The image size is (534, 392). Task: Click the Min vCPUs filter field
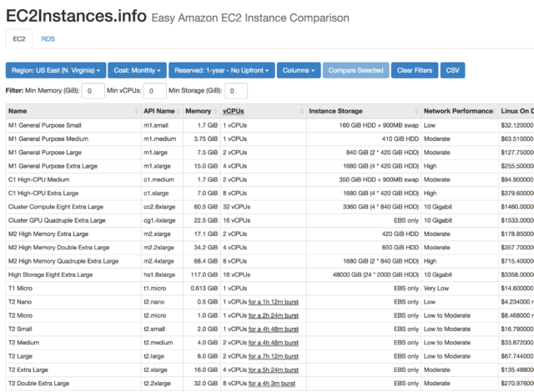[x=155, y=90]
